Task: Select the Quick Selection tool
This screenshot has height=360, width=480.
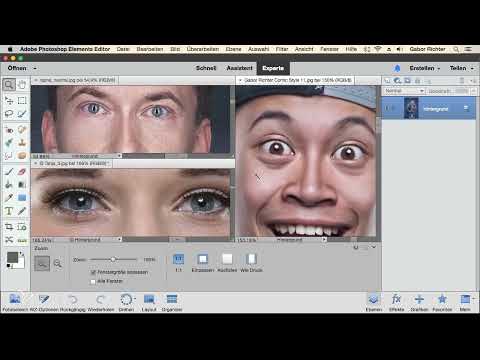Action: pos(22,114)
